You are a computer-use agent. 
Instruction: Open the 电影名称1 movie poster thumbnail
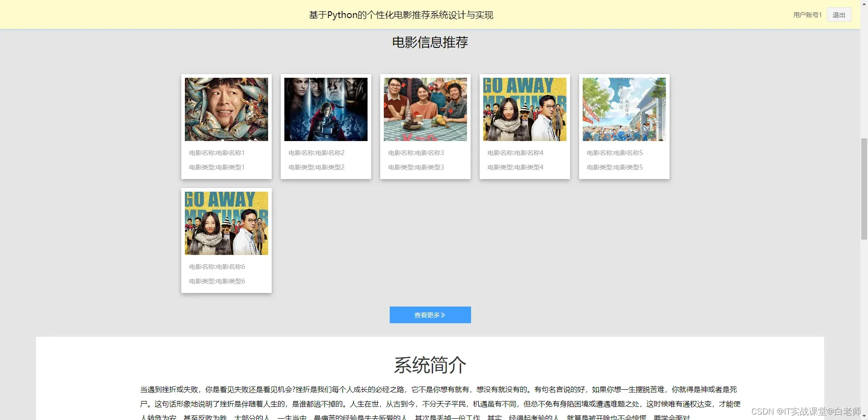pyautogui.click(x=226, y=109)
